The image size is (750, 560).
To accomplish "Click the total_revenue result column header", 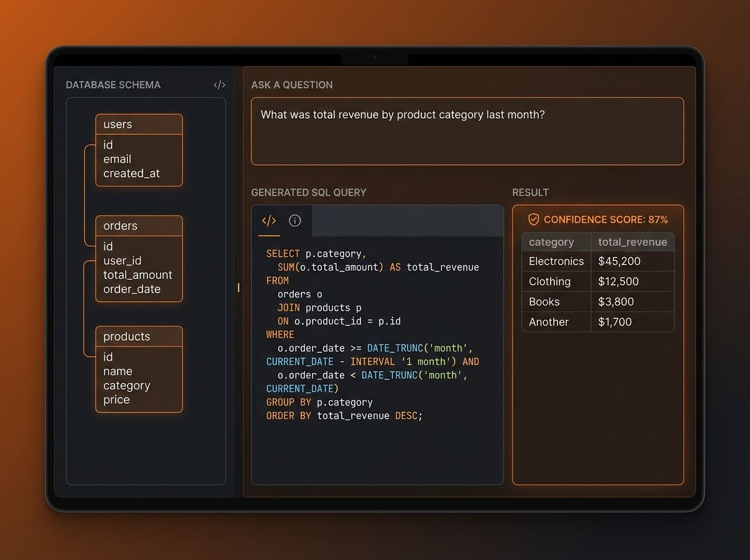I will (x=633, y=242).
